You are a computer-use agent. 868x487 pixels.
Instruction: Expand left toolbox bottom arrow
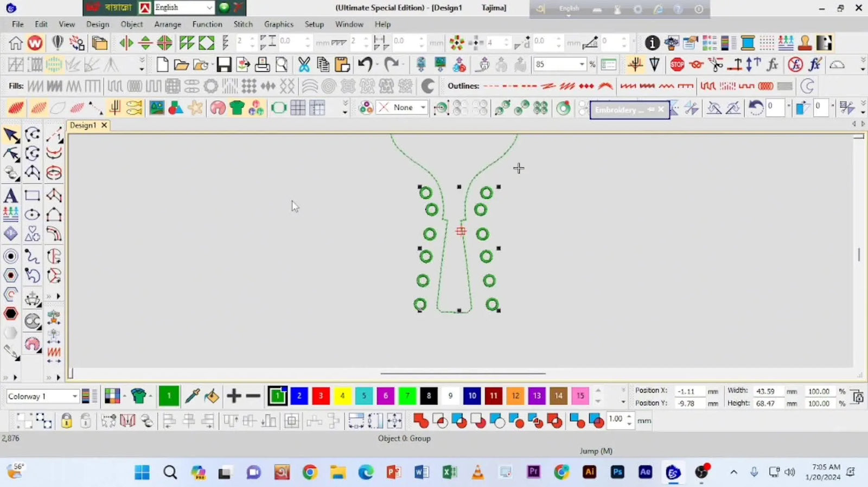point(15,377)
